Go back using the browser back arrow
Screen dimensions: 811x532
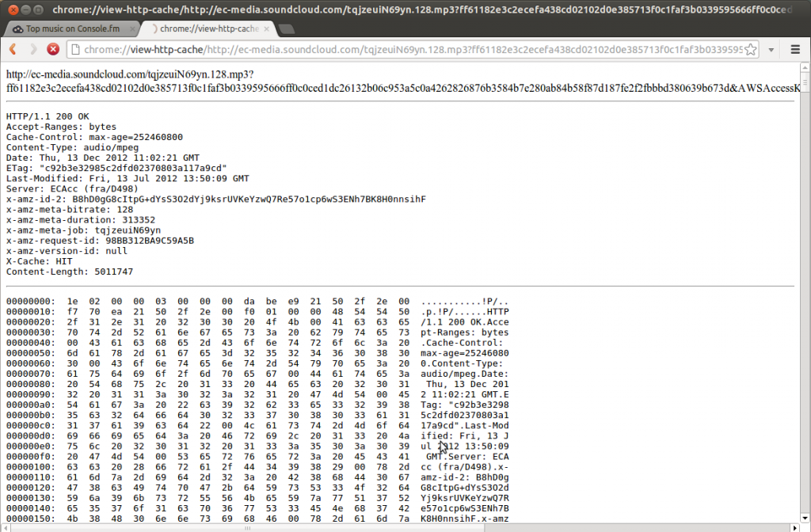(13, 49)
